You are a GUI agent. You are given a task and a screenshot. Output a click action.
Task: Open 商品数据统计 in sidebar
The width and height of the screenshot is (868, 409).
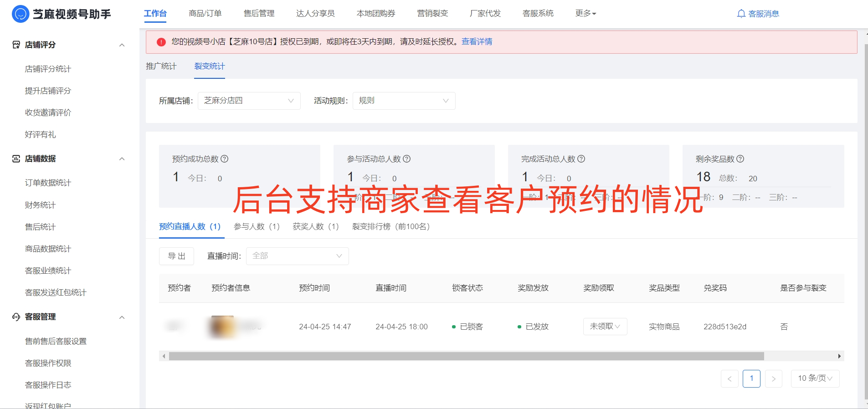[48, 249]
